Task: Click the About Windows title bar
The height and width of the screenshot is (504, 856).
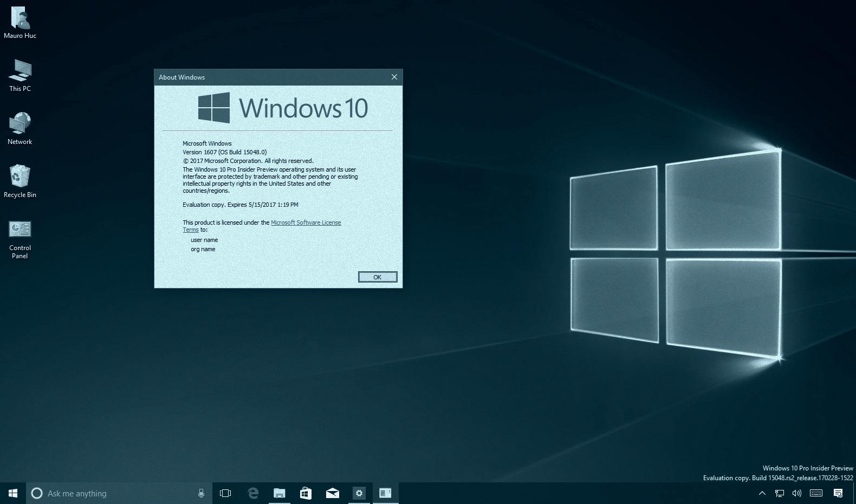Action: (x=278, y=77)
